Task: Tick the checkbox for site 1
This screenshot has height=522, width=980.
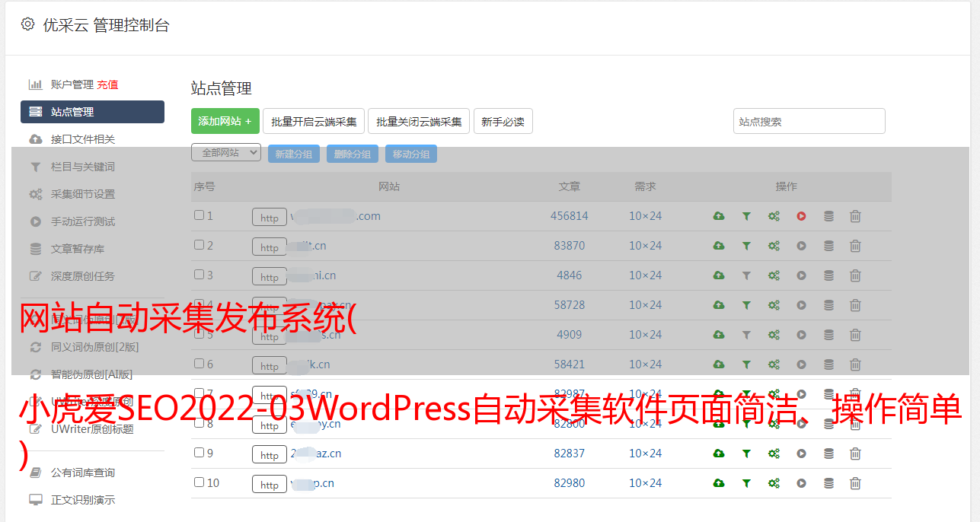Action: tap(199, 215)
